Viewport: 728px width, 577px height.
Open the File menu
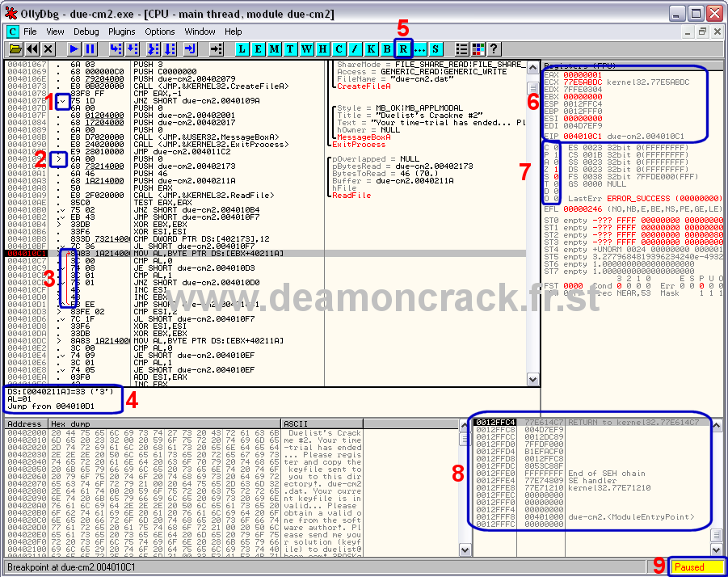pos(30,32)
